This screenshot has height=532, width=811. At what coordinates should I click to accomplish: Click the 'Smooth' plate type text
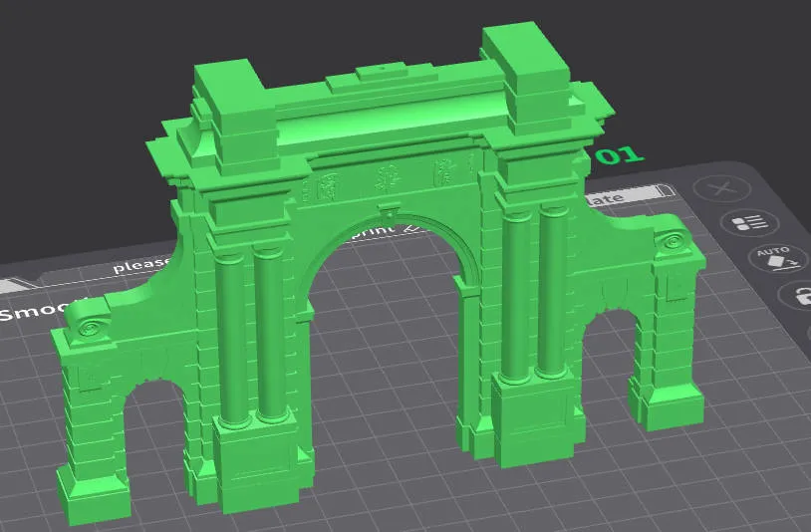point(28,312)
